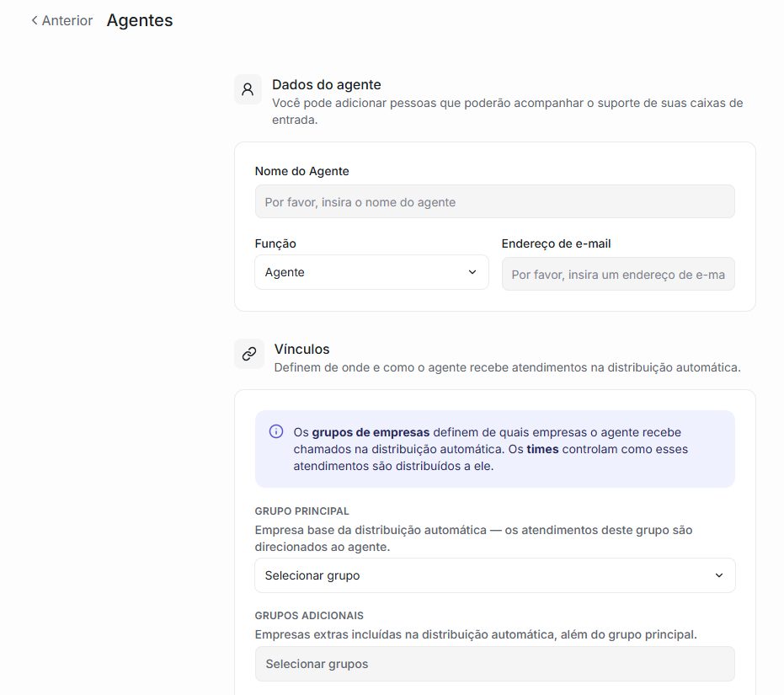Image resolution: width=784 pixels, height=695 pixels.
Task: Open the Função dropdown showing Agente
Action: (x=371, y=272)
